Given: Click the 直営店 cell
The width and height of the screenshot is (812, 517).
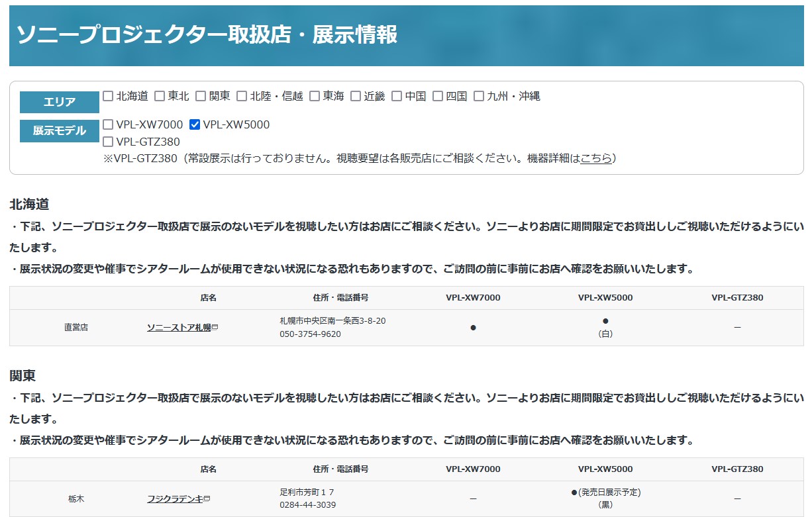Looking at the screenshot, I should (x=76, y=328).
